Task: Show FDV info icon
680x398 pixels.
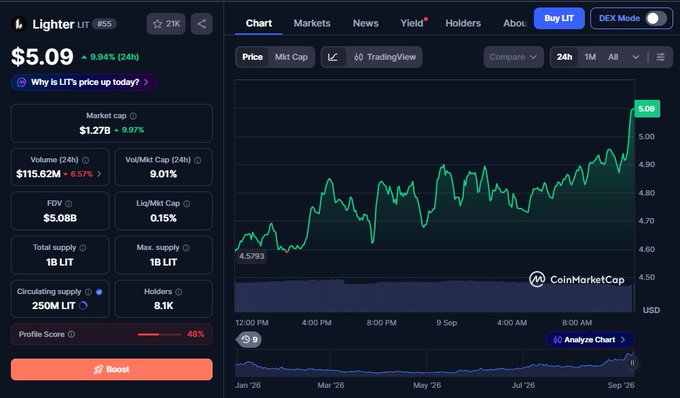Action: (69, 204)
